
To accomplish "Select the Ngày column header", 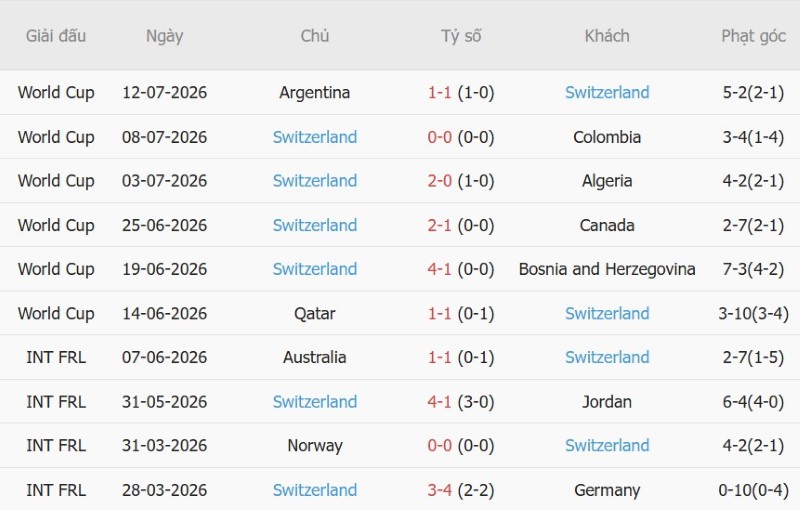I will [x=164, y=36].
